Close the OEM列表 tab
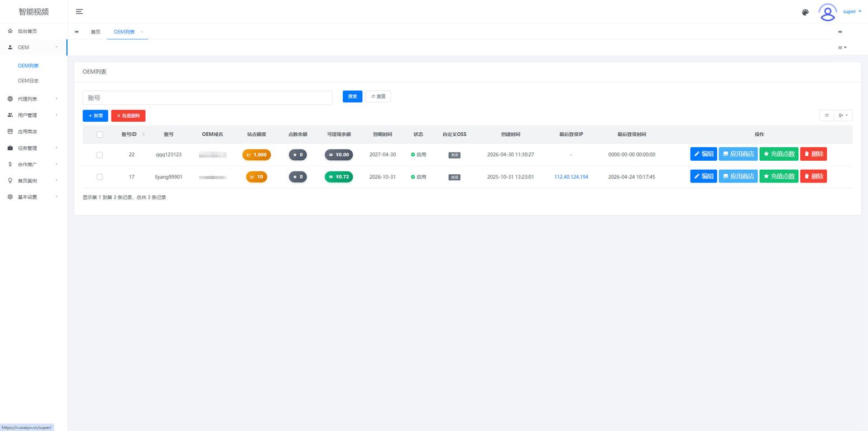Screen dimensions: 868x431 [x=142, y=32]
